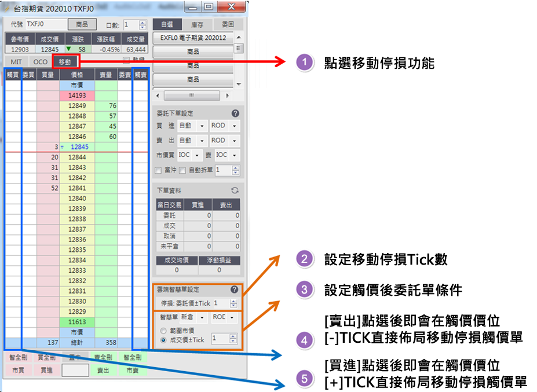Switch to the OCO tab
The height and width of the screenshot is (392, 537).
41,62
